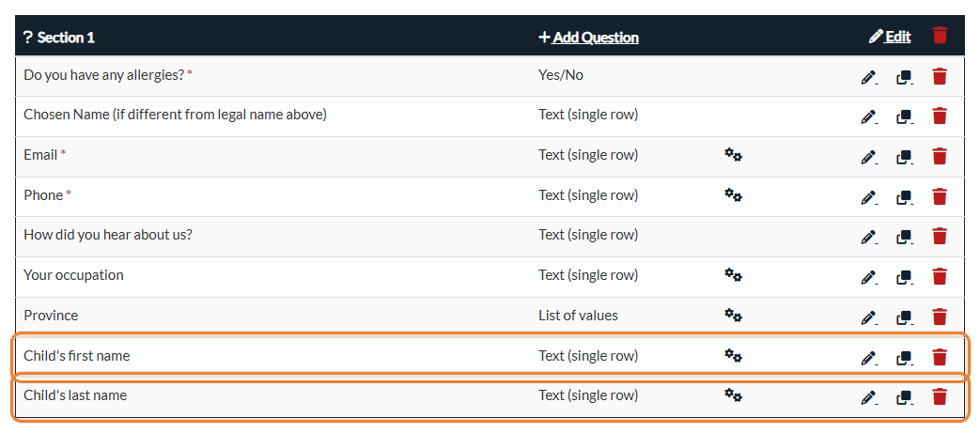
Task: Edit the Email question
Action: click(868, 157)
